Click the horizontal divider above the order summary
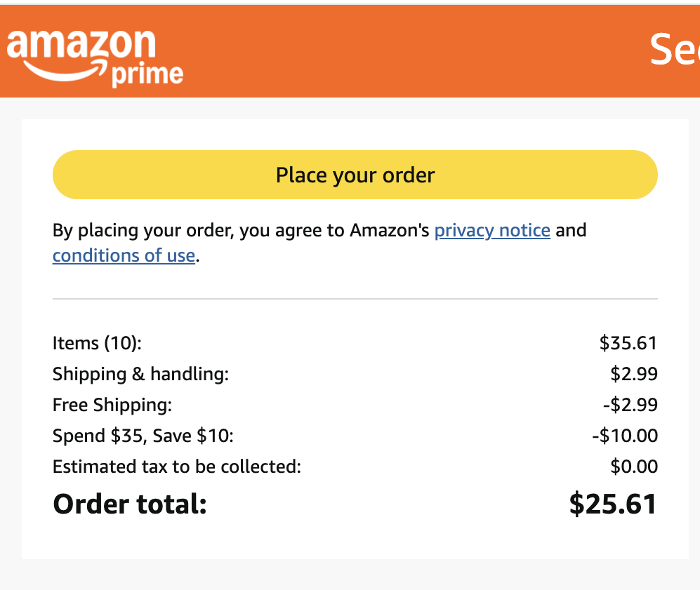Viewport: 700px width, 590px height. tap(355, 299)
